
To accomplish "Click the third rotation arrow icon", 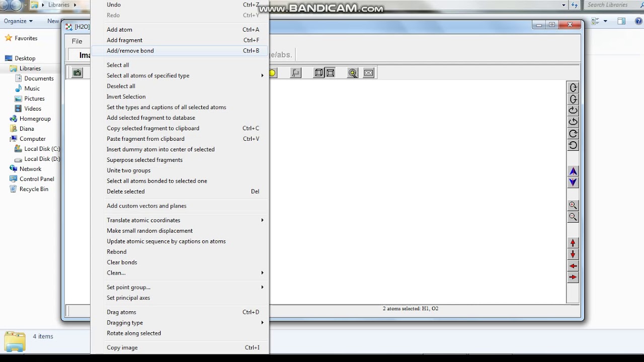I will click(573, 111).
